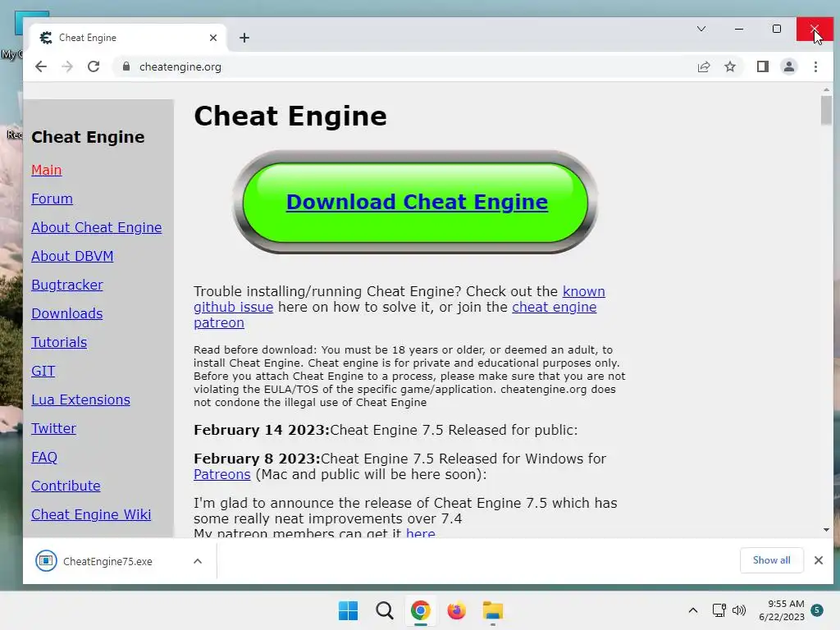Viewport: 840px width, 630px height.
Task: Open About Cheat Engine link
Action: click(97, 227)
